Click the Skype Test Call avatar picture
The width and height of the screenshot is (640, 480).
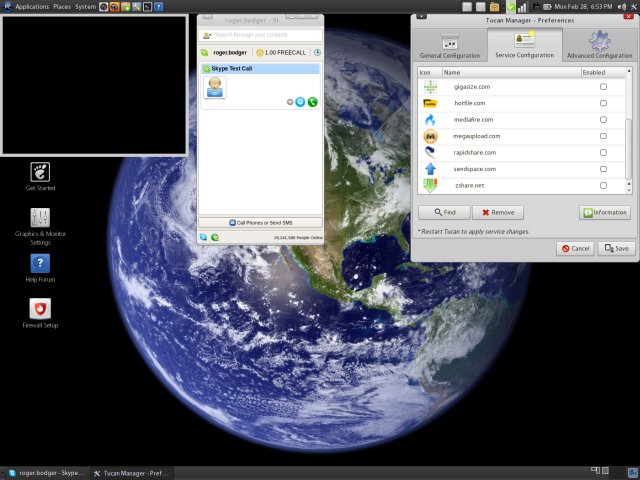(x=215, y=87)
